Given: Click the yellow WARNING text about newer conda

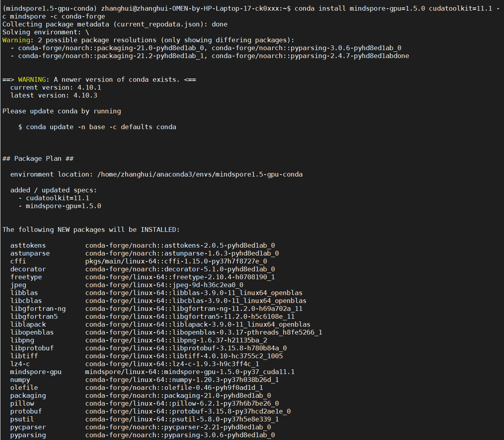Looking at the screenshot, I should [32, 79].
